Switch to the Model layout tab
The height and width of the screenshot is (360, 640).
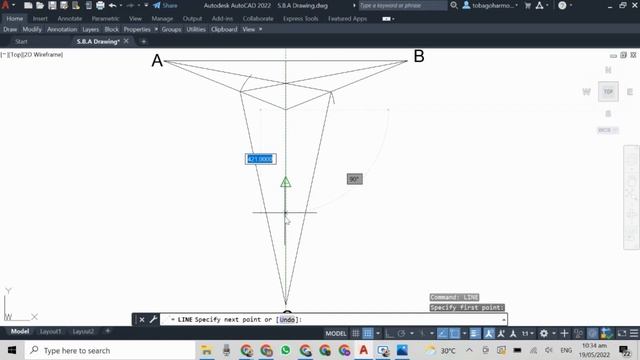(x=20, y=331)
